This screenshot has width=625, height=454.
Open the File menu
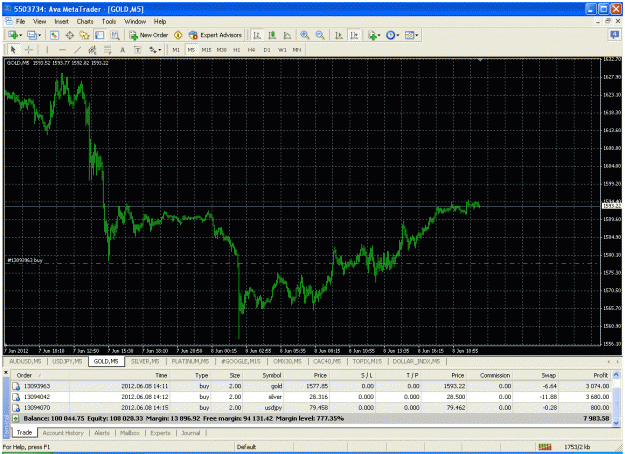click(20, 22)
